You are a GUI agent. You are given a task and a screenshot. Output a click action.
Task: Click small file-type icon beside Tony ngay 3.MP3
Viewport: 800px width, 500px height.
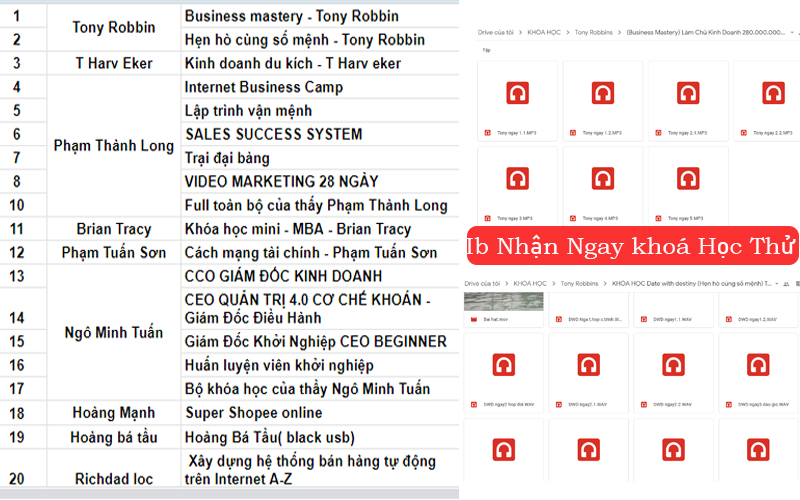coord(487,218)
